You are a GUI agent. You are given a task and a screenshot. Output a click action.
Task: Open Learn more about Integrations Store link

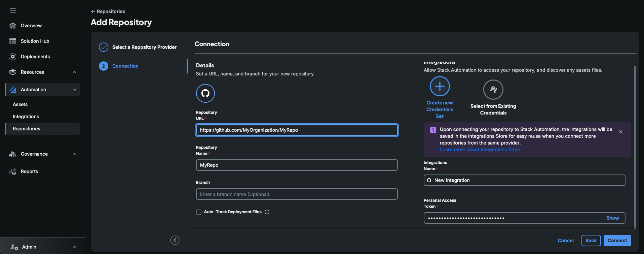click(480, 150)
